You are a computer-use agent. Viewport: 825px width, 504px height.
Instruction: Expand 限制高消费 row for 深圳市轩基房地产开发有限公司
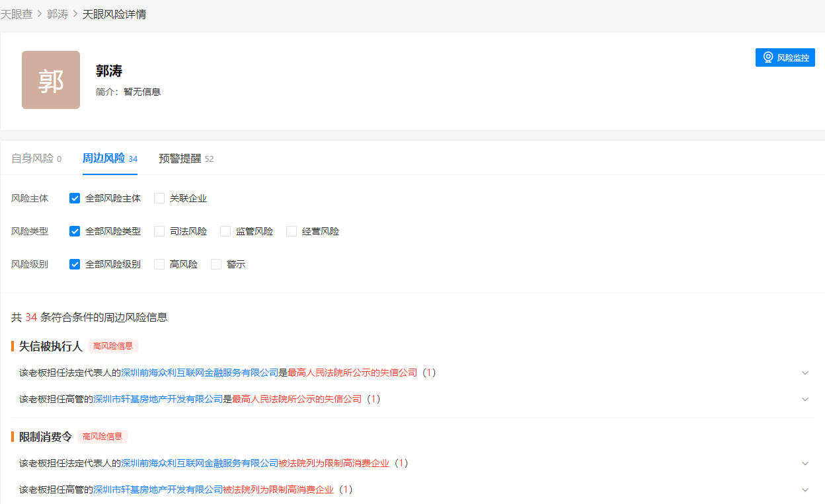tap(805, 489)
